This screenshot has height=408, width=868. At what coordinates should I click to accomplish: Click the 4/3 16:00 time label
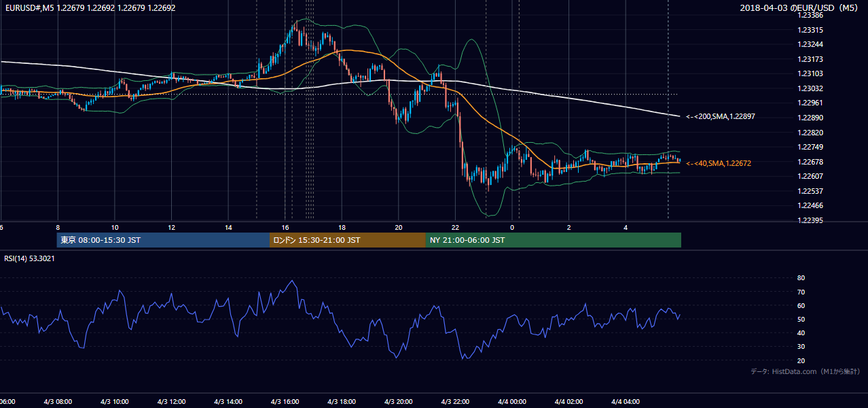(285, 401)
